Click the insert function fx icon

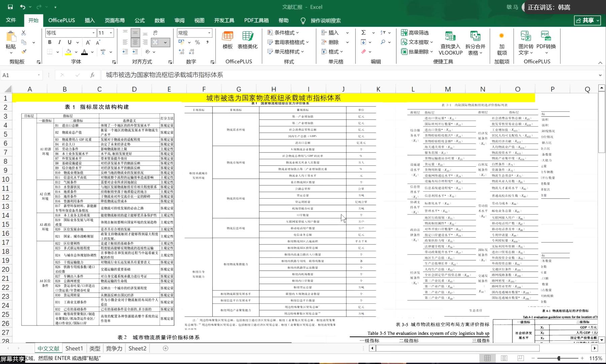pyautogui.click(x=92, y=75)
